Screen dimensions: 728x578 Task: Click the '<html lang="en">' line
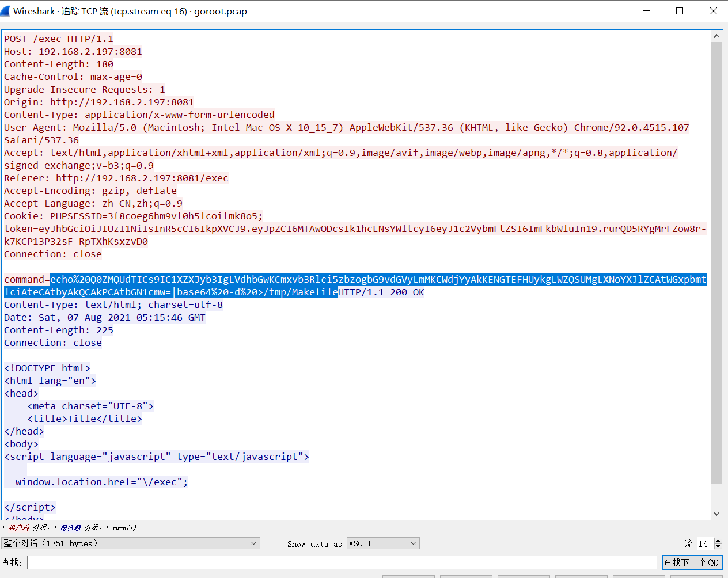(x=50, y=381)
